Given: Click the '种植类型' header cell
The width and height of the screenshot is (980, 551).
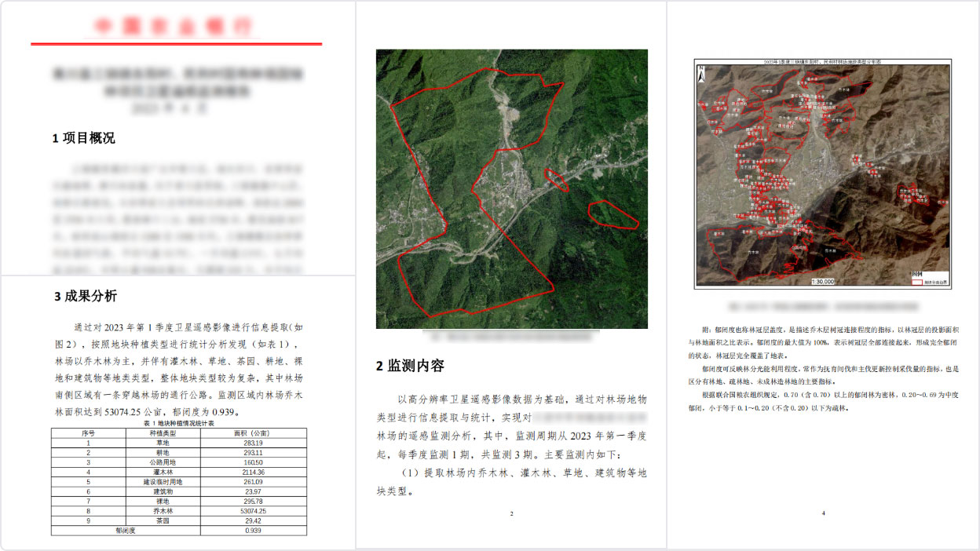Looking at the screenshot, I should 163,432.
